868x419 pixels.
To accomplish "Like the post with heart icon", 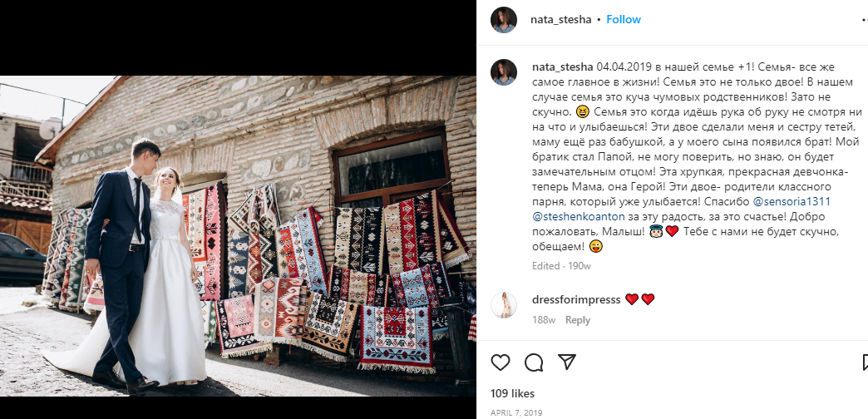I will 501,362.
